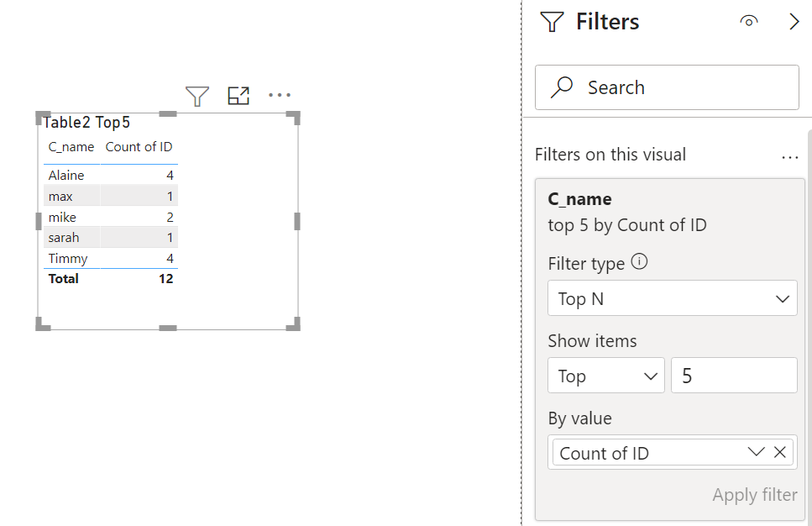
Task: Click the Total row label
Action: [x=63, y=279]
